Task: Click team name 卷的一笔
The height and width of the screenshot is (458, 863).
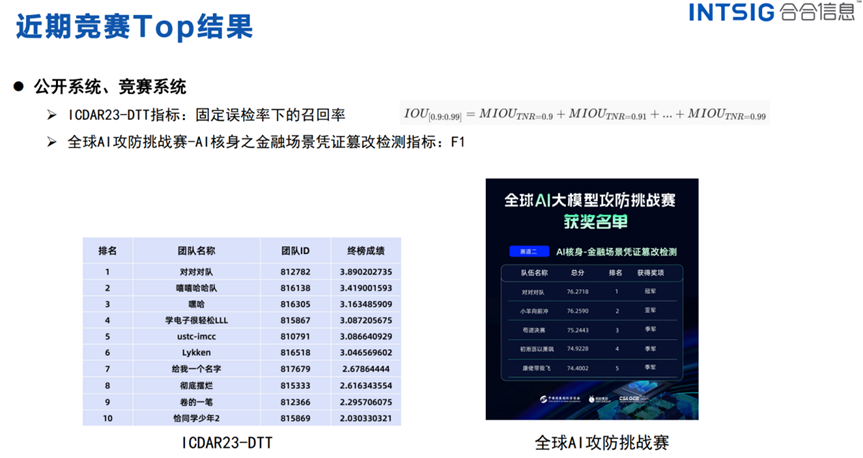Action: point(196,402)
